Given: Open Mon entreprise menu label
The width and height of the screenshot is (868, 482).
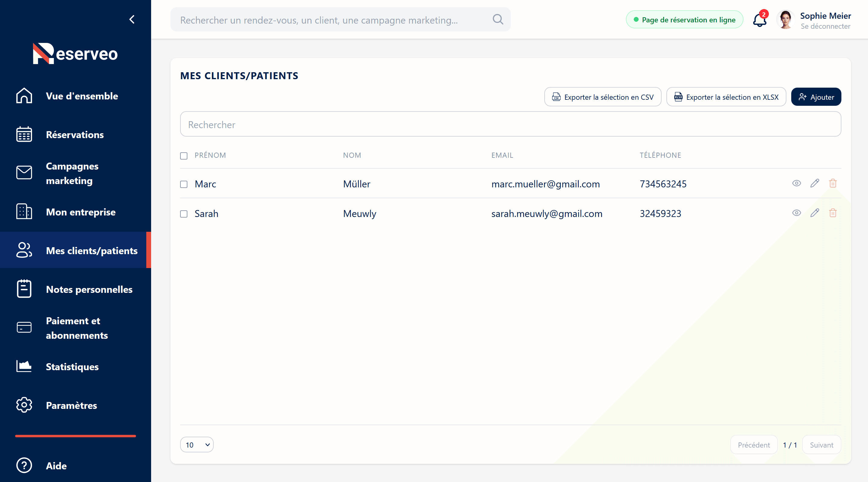Looking at the screenshot, I should click(81, 212).
